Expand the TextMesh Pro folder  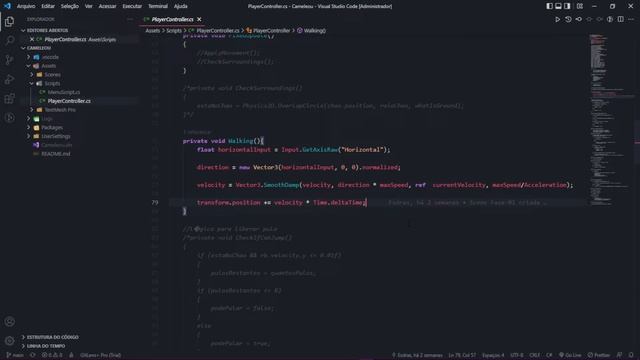pyautogui.click(x=32, y=109)
